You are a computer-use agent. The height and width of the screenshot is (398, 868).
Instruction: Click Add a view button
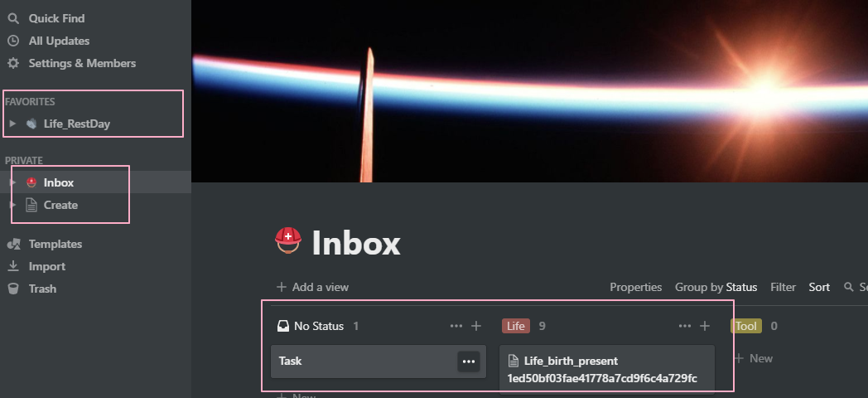(313, 287)
